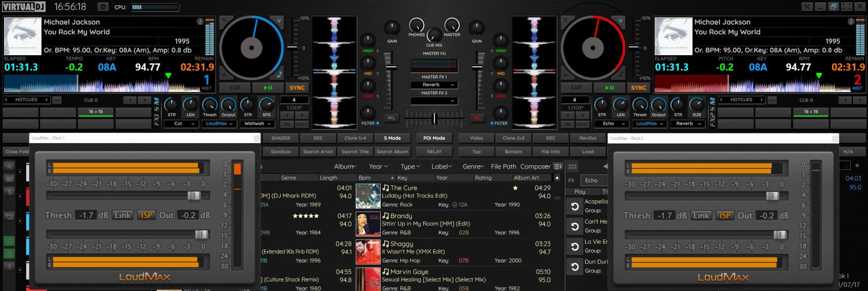
Task: Open the tools icon in title bar
Action: point(807,7)
